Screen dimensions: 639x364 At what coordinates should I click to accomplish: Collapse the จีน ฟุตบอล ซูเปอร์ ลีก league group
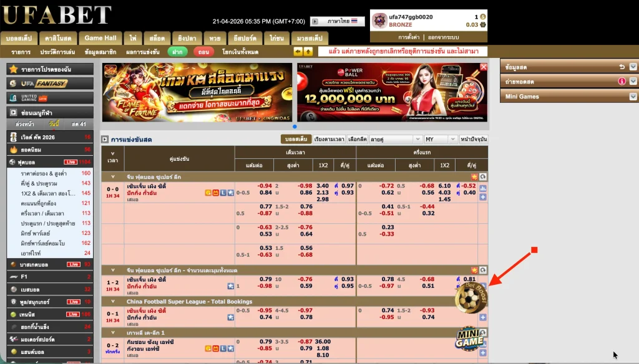coord(113,177)
